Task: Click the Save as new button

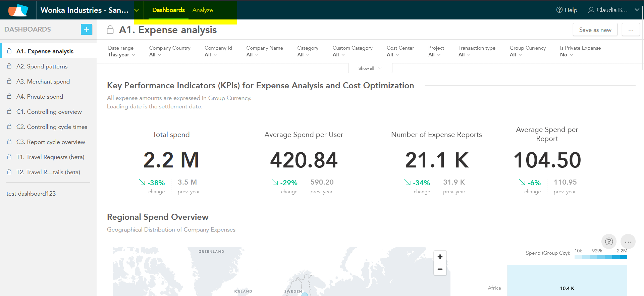Action: coord(595,30)
